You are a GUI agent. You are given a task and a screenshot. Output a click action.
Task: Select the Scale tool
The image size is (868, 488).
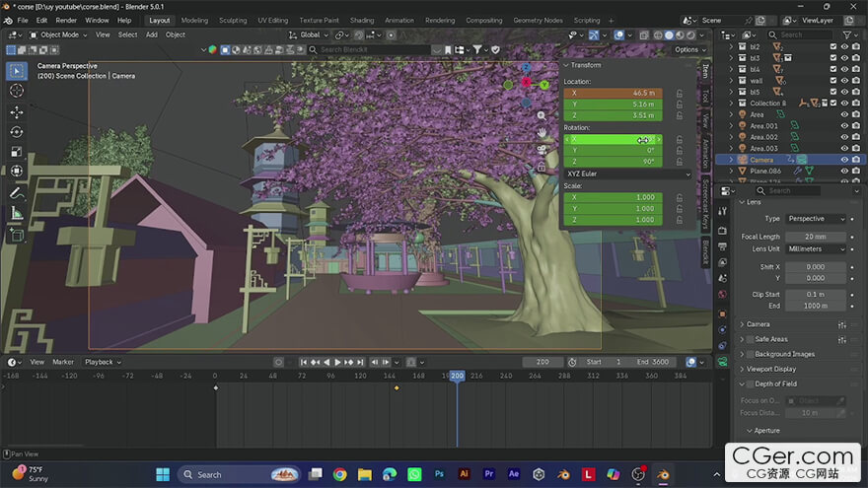click(x=17, y=151)
